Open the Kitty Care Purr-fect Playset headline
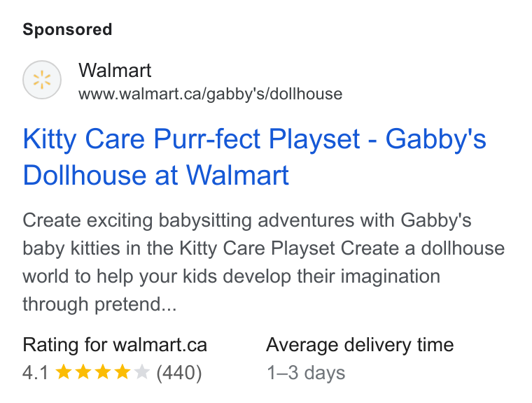The image size is (532, 403). [x=255, y=157]
